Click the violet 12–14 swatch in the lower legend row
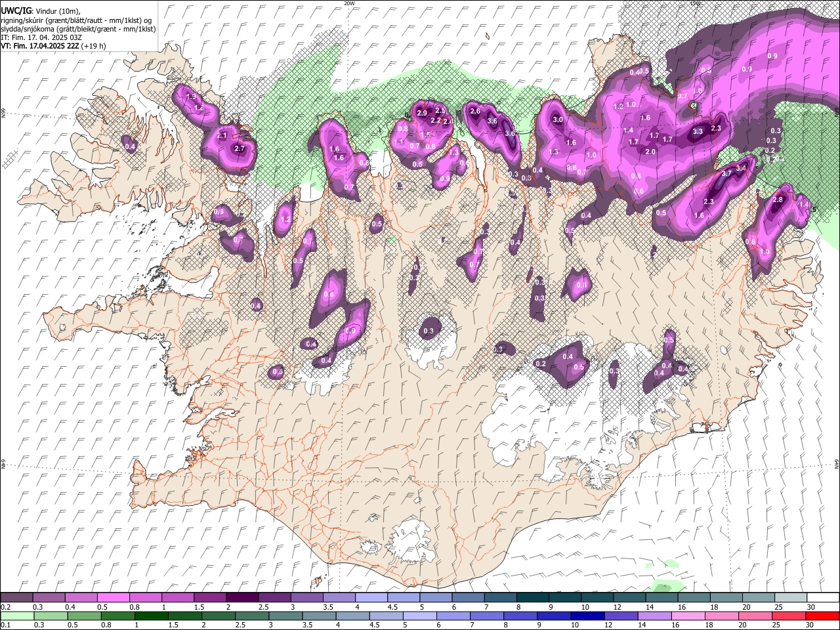840x630 pixels. (621, 616)
